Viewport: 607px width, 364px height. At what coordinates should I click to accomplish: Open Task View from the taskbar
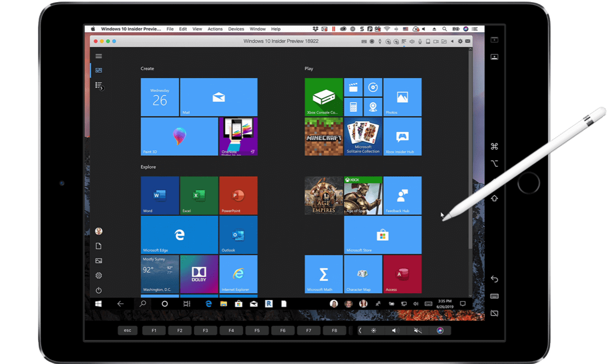[187, 304]
